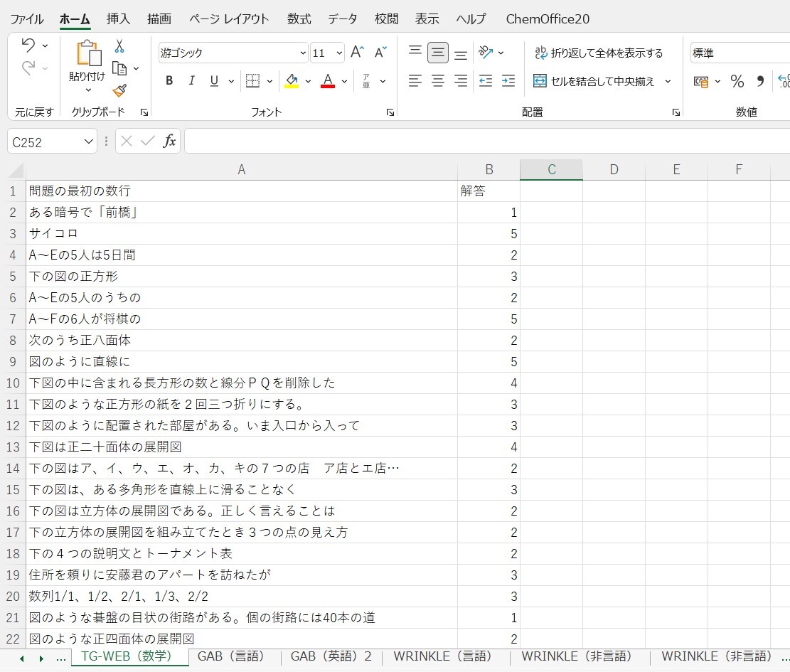The height and width of the screenshot is (672, 790).
Task: Open the 挿入 ribbon tab
Action: [x=118, y=19]
